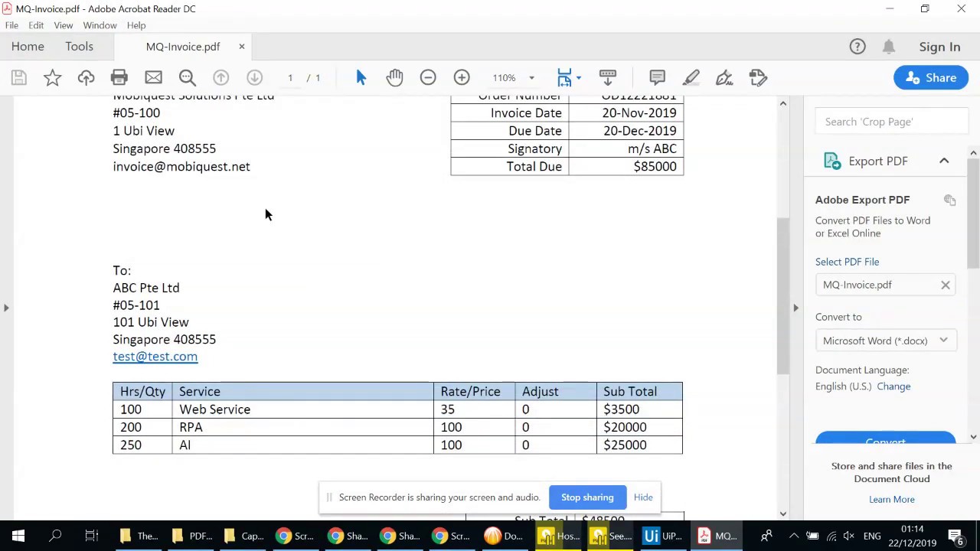Open Help question mark icon
Viewport: 980px width, 551px height.
(x=857, y=47)
